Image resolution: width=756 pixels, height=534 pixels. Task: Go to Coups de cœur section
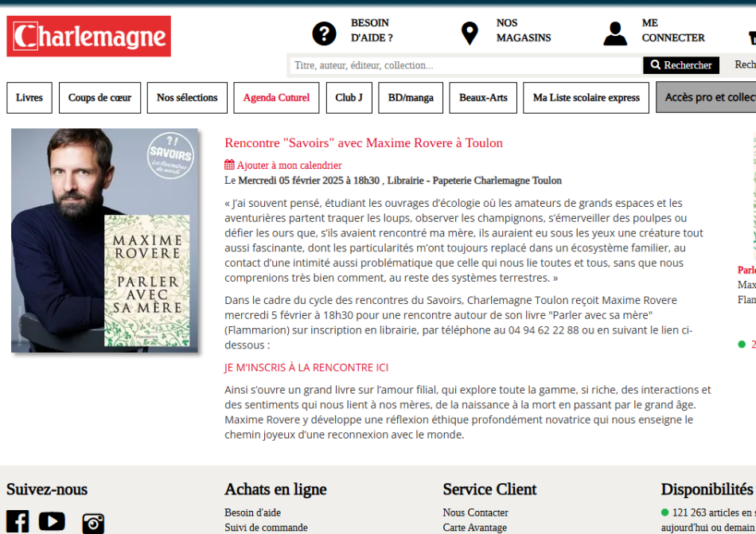99,98
